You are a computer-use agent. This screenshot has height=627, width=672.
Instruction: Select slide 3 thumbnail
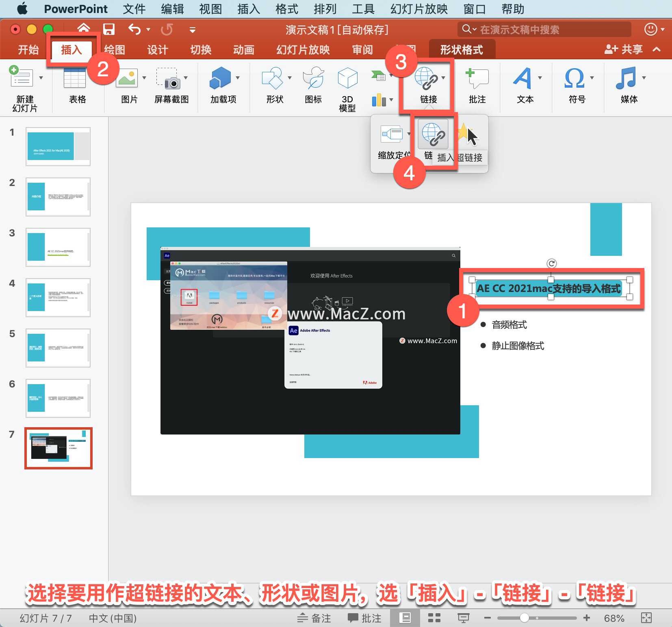tap(58, 247)
